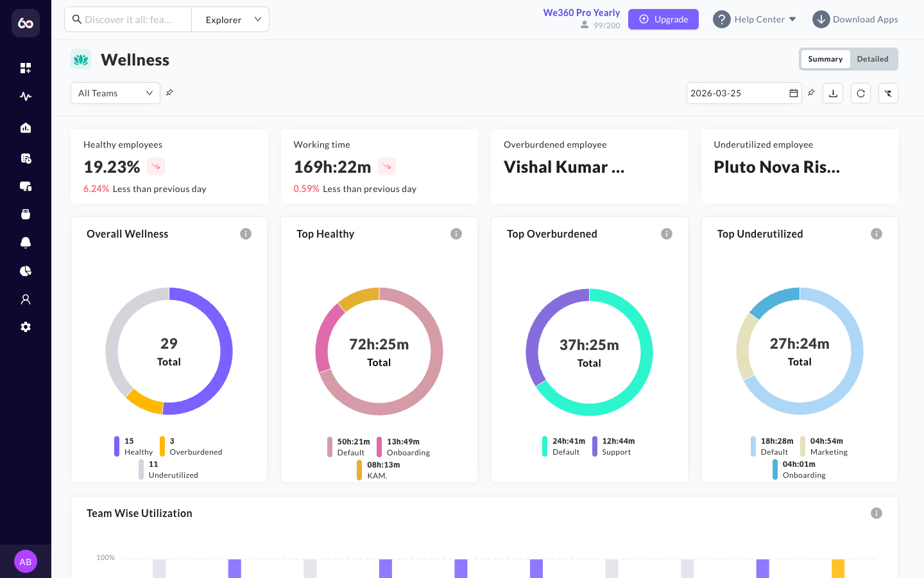Click the We360 logo icon
The image size is (924, 578).
(26, 23)
